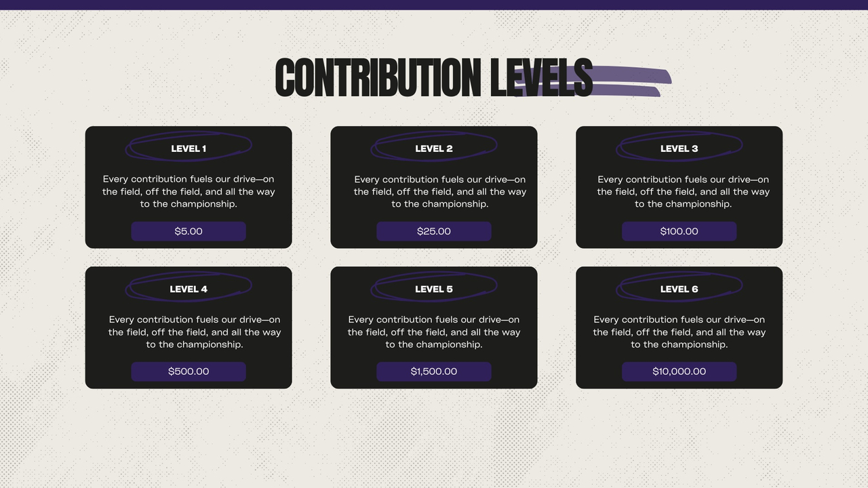Click the LEVEL 2 scribbled oval label

point(434,146)
